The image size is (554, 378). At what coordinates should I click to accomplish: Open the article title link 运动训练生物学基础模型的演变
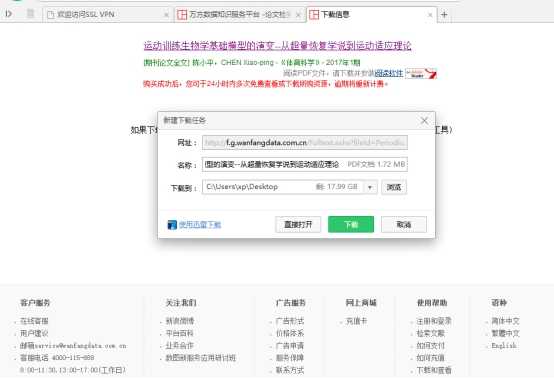(x=277, y=46)
